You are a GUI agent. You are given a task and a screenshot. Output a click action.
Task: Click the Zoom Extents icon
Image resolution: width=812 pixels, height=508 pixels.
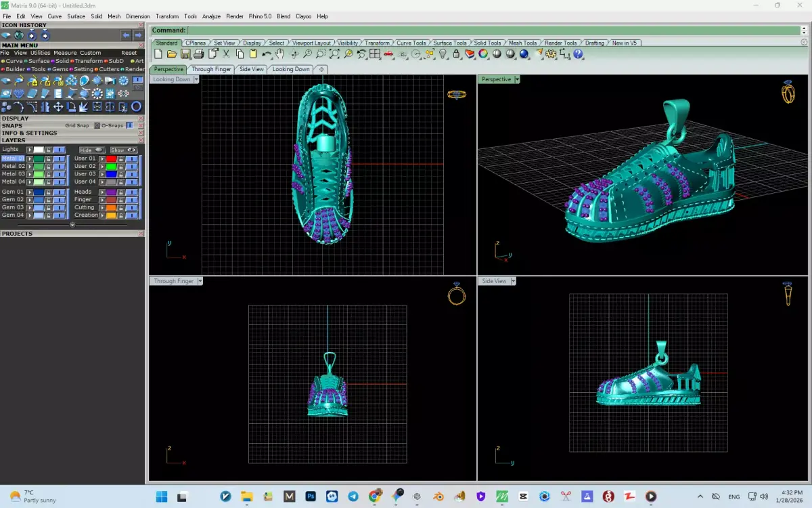(335, 54)
